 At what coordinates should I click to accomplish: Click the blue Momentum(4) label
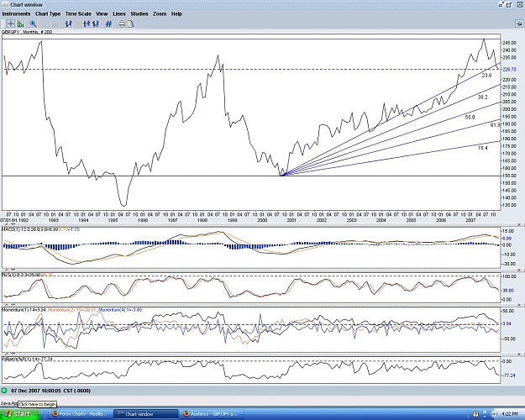(x=120, y=310)
